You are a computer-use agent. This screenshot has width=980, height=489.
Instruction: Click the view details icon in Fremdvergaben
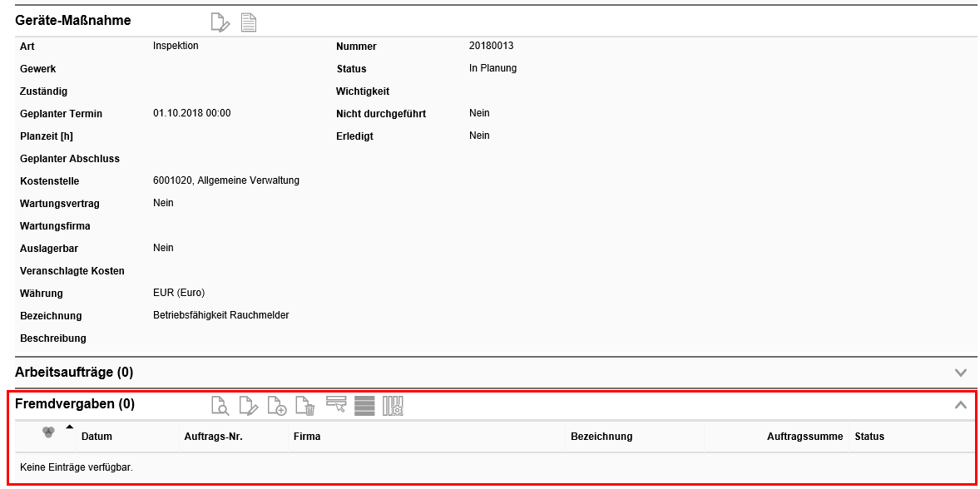[220, 406]
